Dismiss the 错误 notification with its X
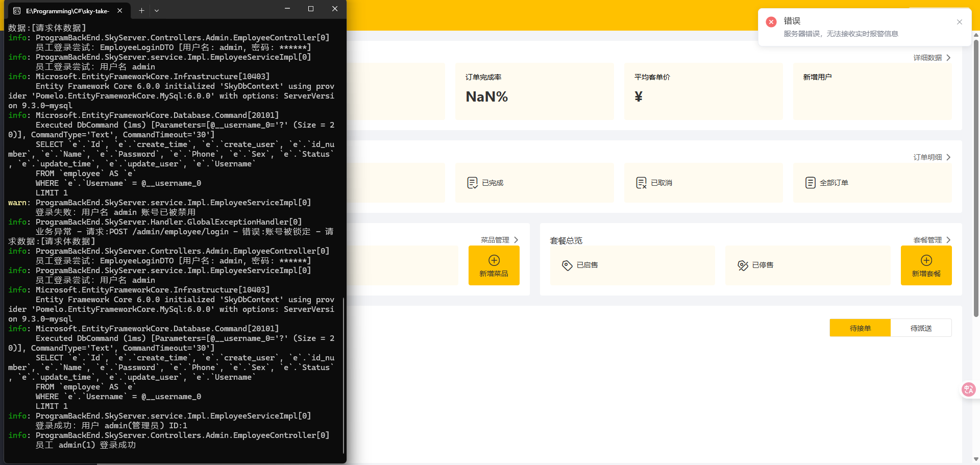980x465 pixels. tap(959, 22)
